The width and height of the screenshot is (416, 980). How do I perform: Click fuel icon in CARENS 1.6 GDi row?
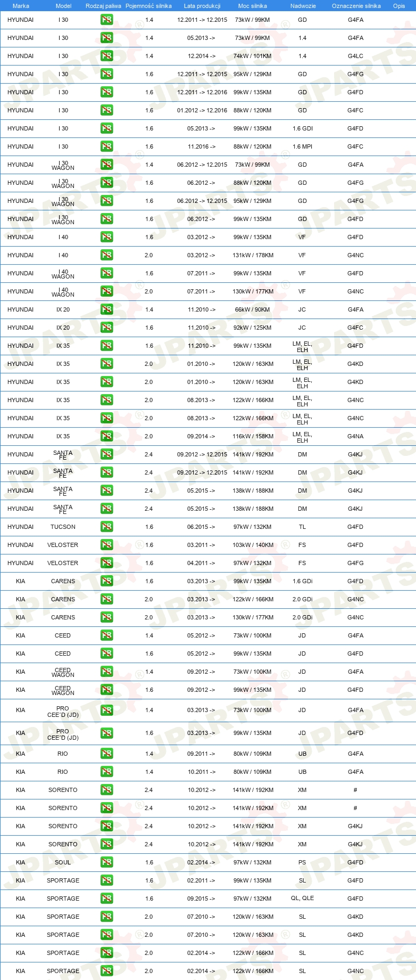pyautogui.click(x=106, y=581)
